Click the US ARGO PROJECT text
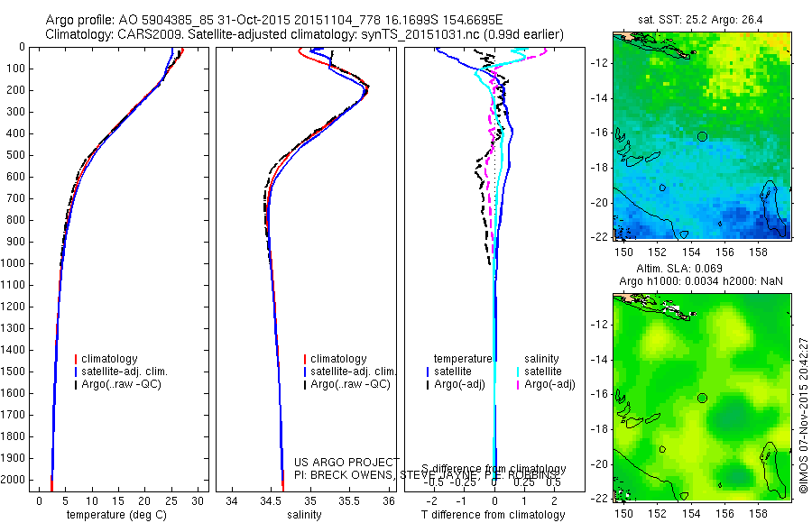 click(347, 462)
